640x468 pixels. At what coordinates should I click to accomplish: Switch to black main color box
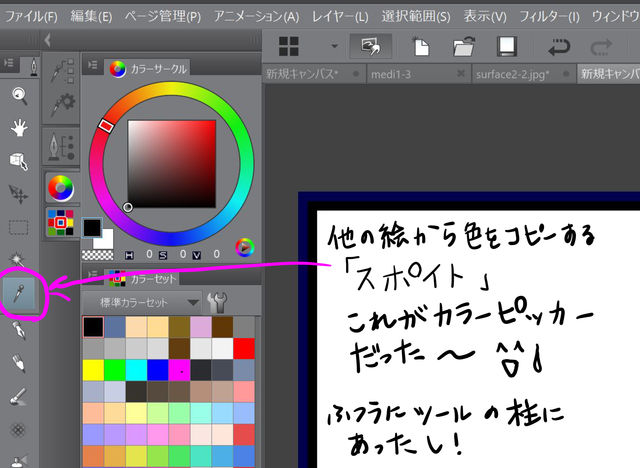92,228
